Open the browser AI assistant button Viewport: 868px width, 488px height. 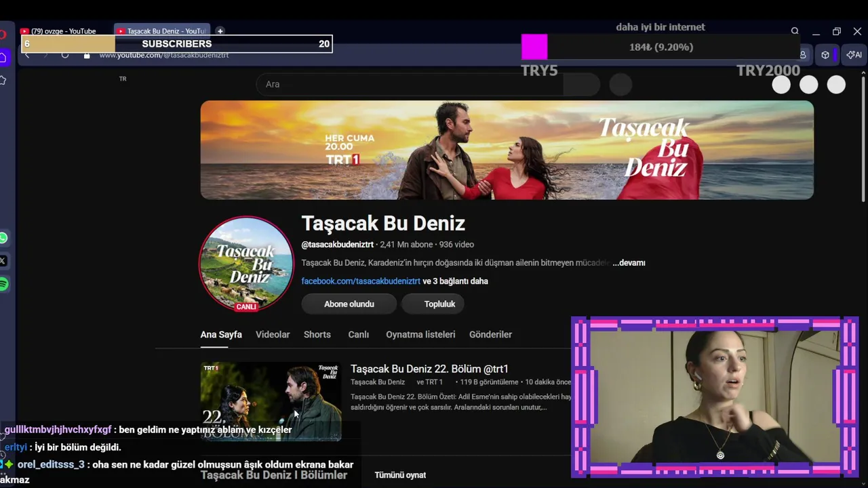tap(854, 55)
